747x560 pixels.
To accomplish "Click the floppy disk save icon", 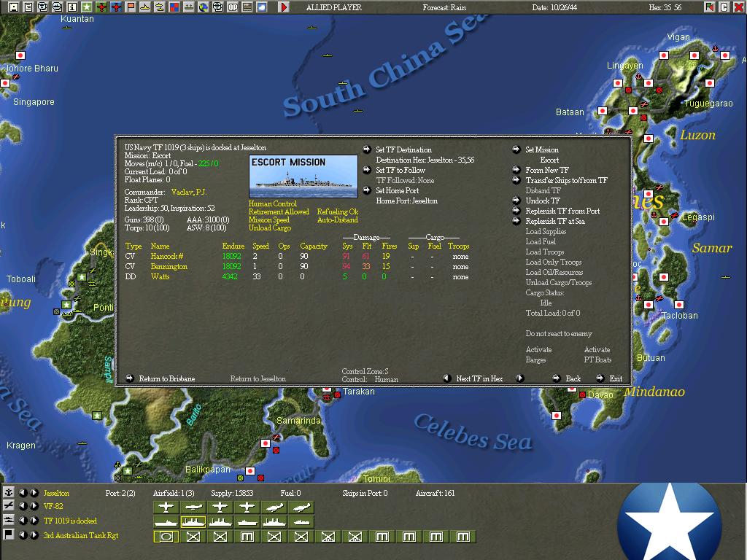I will tap(14, 7).
